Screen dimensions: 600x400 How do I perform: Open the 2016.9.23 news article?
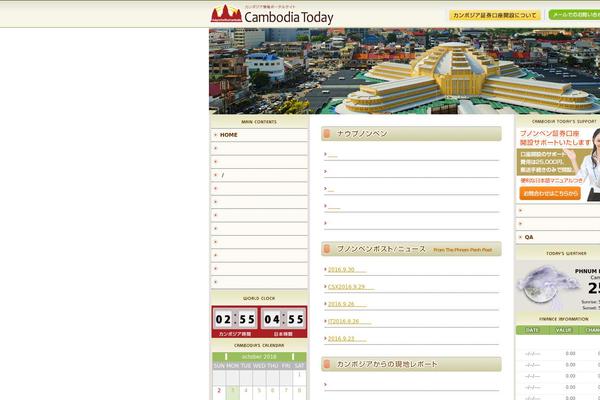[347, 338]
